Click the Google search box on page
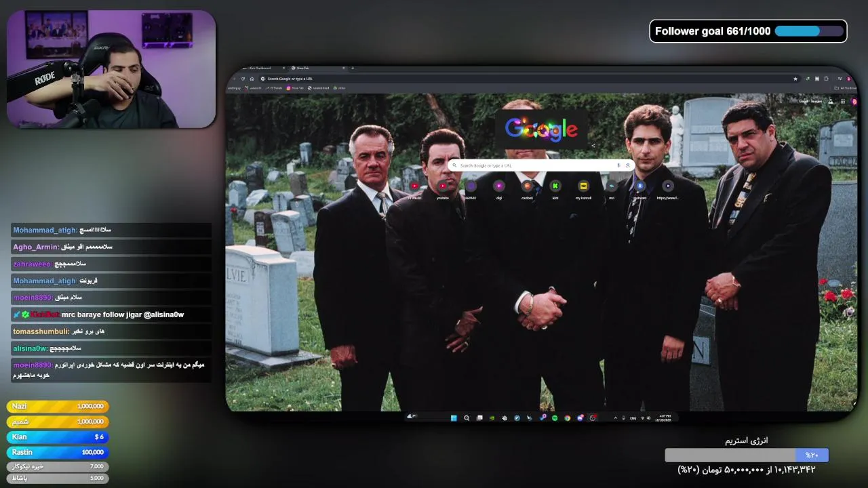 (541, 165)
